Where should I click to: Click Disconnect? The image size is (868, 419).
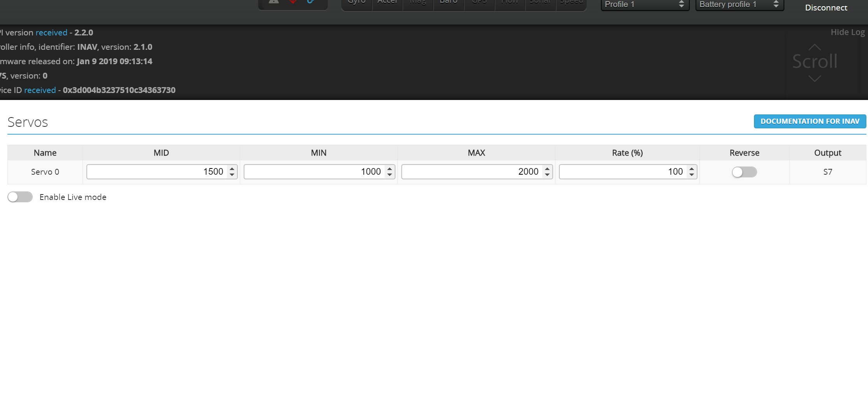click(x=826, y=7)
